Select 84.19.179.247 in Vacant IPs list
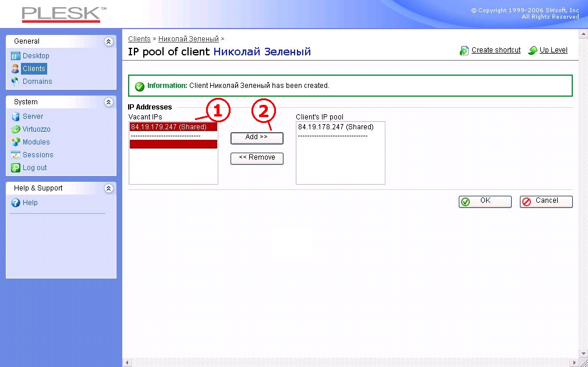588x367 pixels. click(x=169, y=127)
